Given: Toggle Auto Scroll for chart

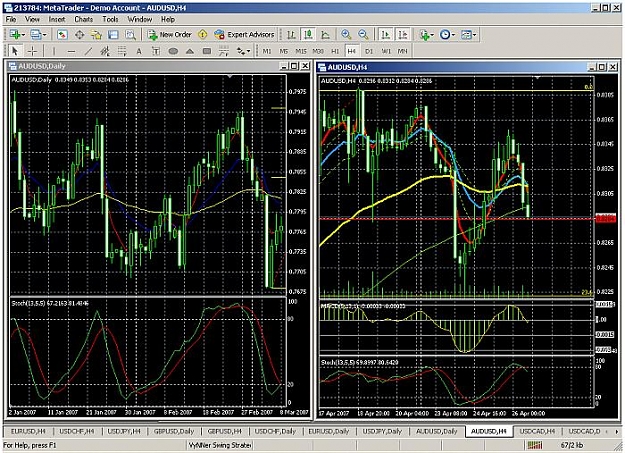Looking at the screenshot, I should click(x=385, y=35).
